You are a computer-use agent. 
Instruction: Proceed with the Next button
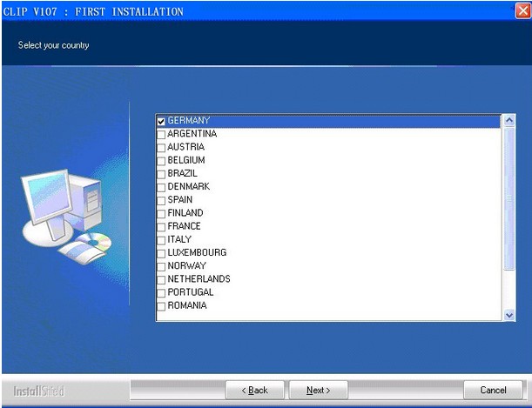(319, 391)
